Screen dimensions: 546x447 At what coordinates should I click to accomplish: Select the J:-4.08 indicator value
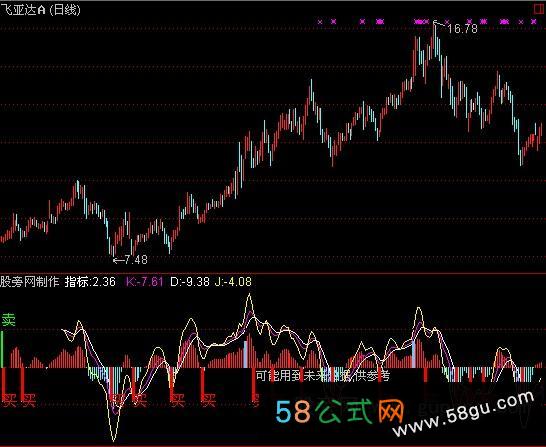(233, 282)
